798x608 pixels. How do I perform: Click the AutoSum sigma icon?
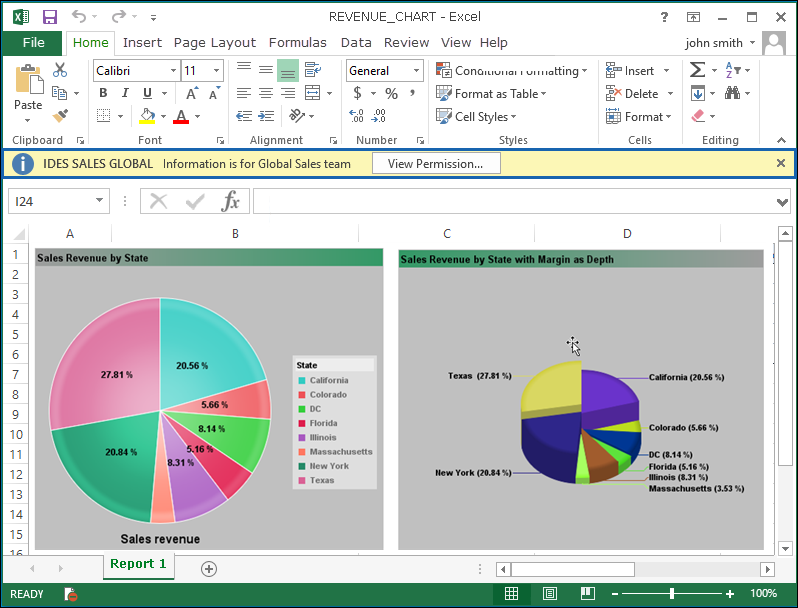(x=697, y=70)
